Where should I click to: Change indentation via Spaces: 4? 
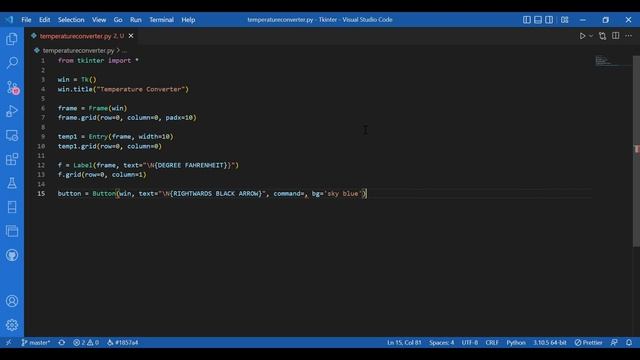(441, 342)
